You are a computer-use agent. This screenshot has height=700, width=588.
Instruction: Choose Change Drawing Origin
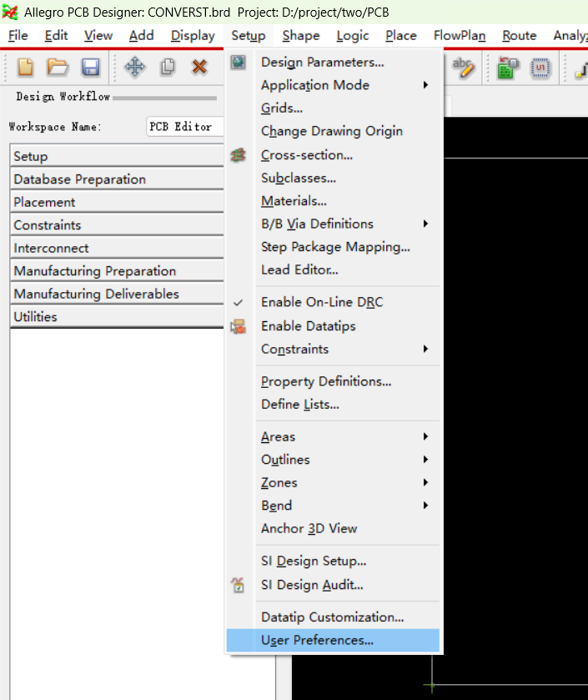pyautogui.click(x=333, y=131)
